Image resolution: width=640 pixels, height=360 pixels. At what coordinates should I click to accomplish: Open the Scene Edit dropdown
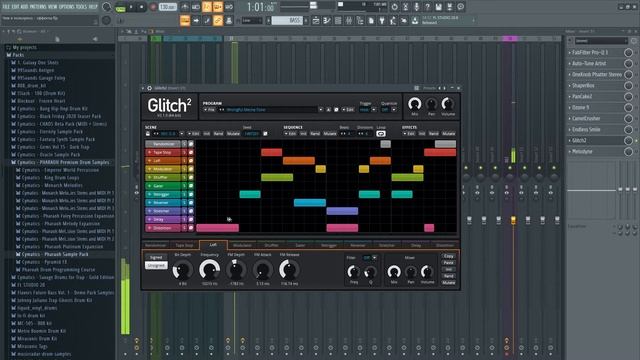tap(194, 134)
